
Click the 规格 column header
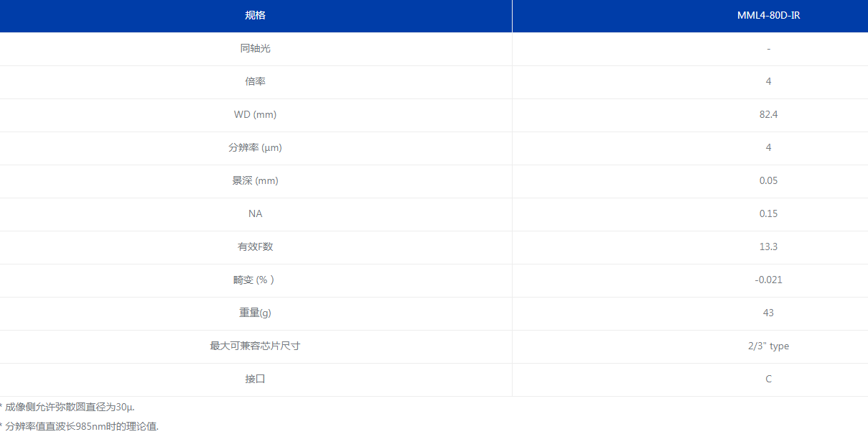255,15
